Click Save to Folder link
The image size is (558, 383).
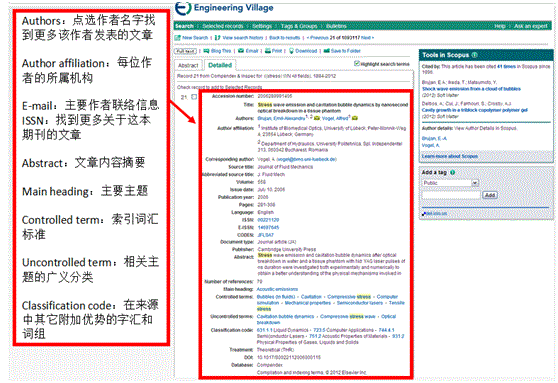click(346, 51)
